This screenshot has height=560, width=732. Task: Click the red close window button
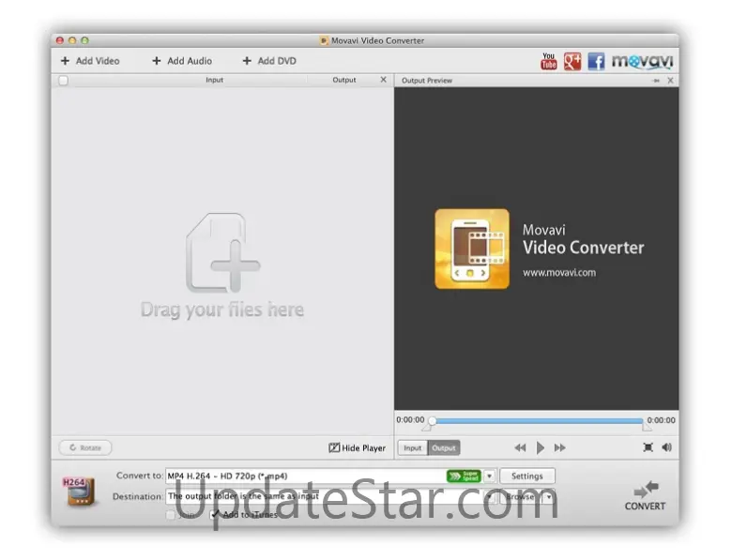click(60, 40)
